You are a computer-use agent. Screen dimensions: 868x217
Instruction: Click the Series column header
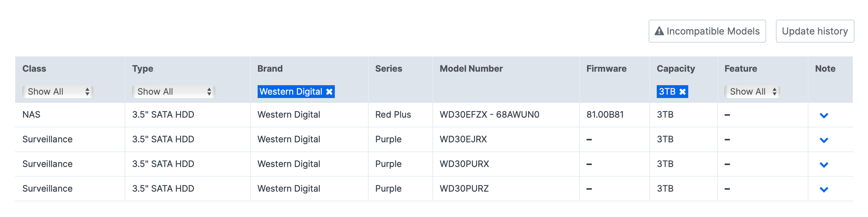coord(388,68)
